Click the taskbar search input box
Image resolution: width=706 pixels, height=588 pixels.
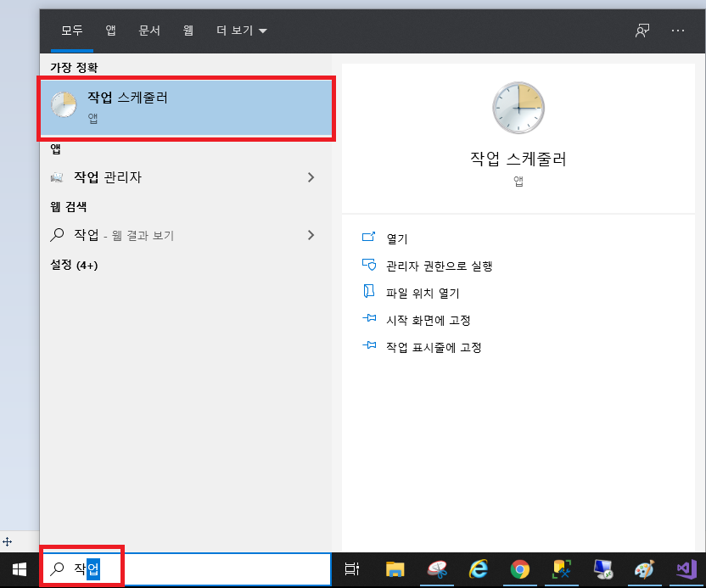212,569
